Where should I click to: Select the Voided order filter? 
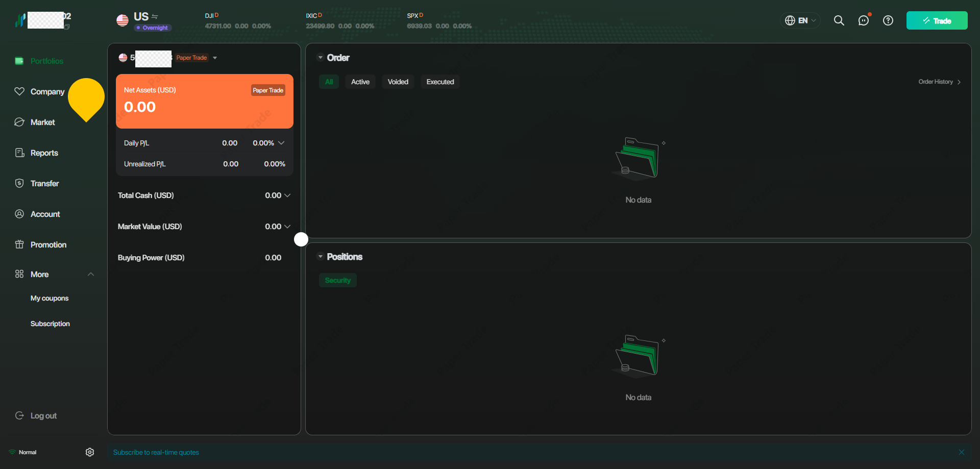point(398,82)
